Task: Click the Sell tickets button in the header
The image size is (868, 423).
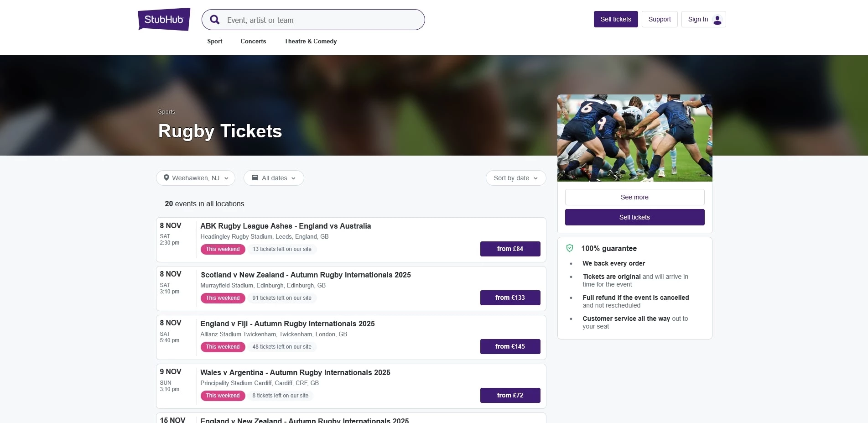Action: click(616, 19)
